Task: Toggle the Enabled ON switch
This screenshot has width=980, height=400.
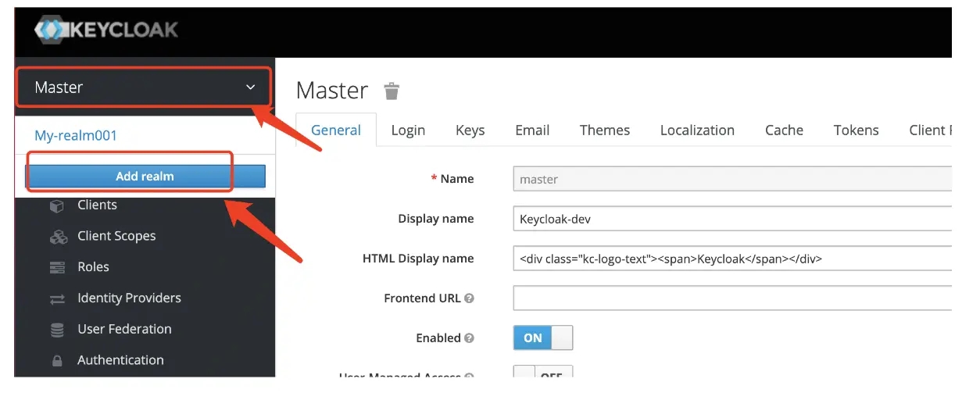Action: [x=543, y=337]
